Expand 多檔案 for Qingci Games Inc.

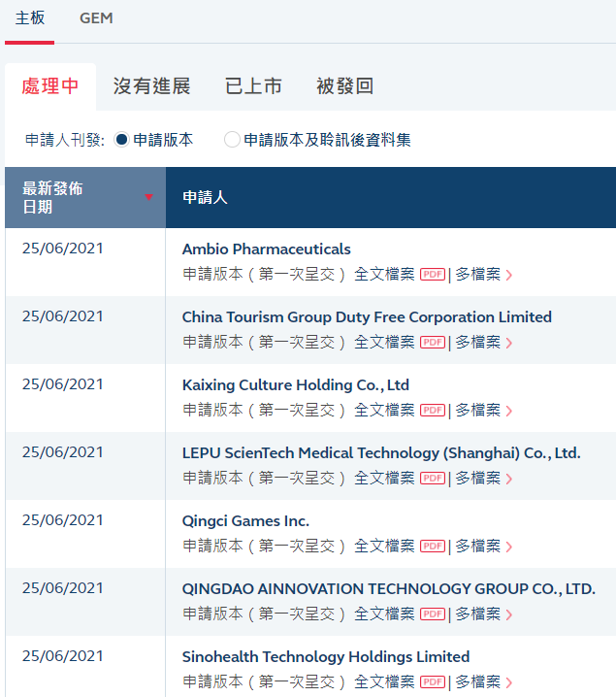point(483,547)
